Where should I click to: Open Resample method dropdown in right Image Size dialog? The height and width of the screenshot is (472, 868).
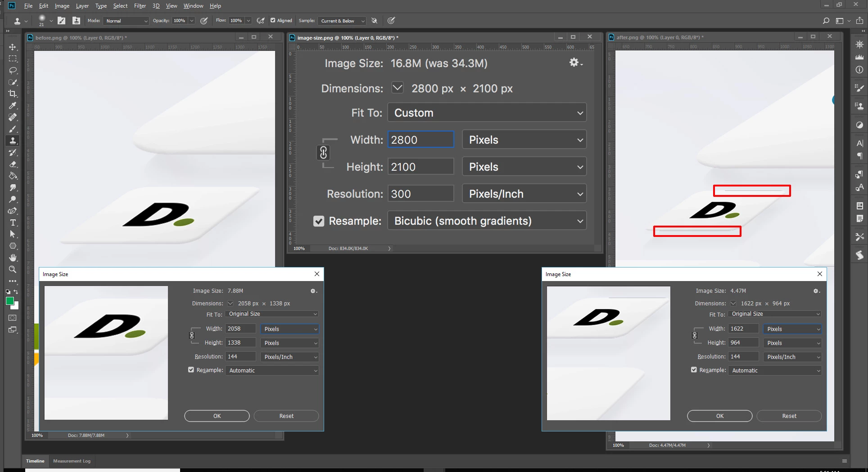(x=775, y=370)
